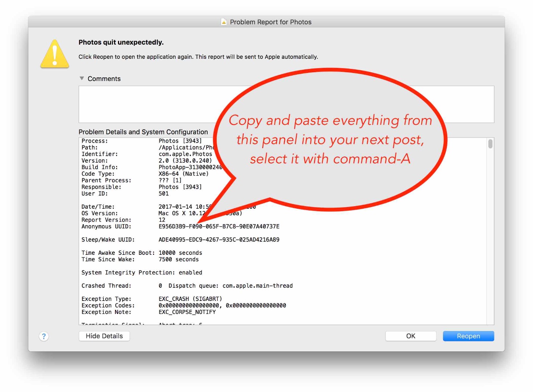Click the '2.0 (3130.0.240)' version value
Screen dimensions: 533x392
tap(185, 160)
